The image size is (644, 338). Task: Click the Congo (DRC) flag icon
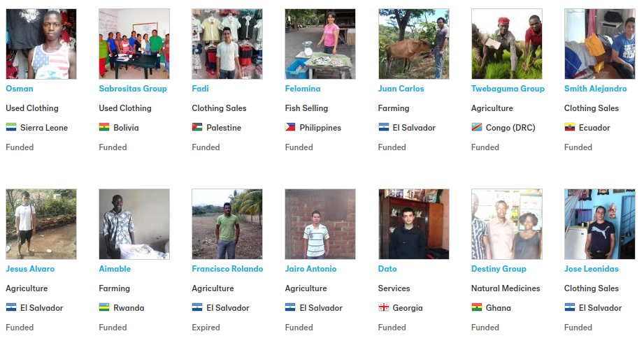[477, 127]
